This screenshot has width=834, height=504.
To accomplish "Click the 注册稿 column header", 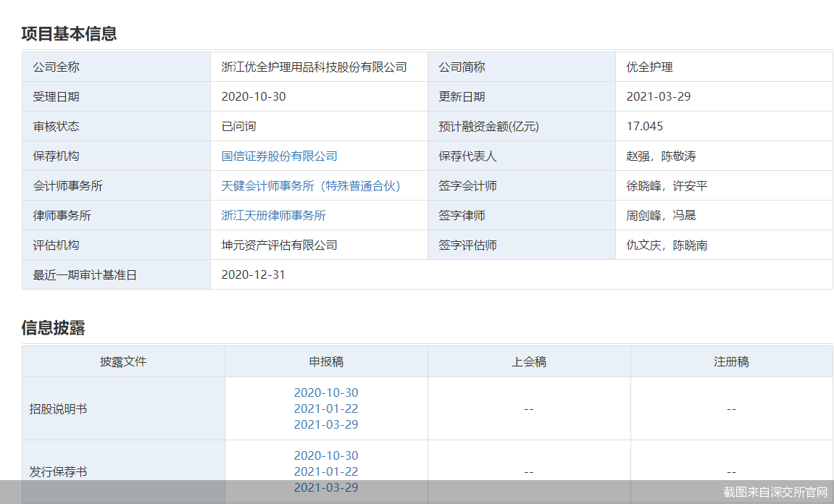I will pos(731,361).
